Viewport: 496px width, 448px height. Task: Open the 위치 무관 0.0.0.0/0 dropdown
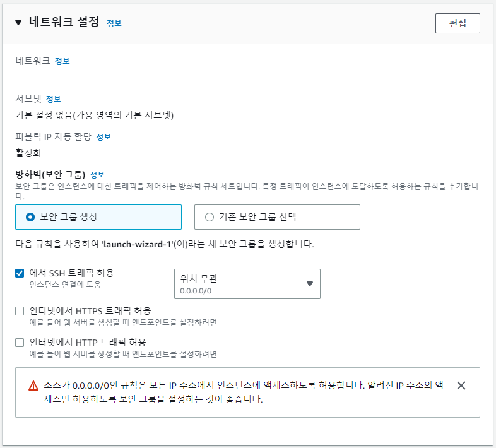click(x=247, y=284)
